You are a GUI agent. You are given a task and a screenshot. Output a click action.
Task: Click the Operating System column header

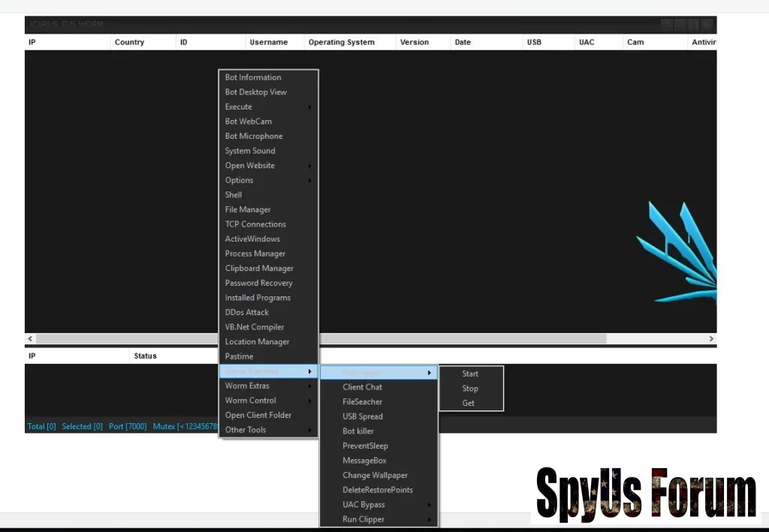[341, 42]
